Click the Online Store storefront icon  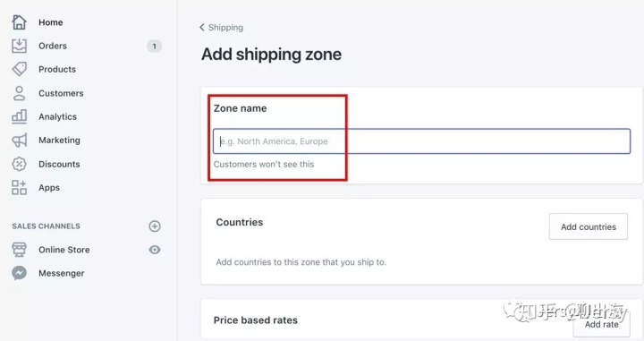click(x=19, y=250)
